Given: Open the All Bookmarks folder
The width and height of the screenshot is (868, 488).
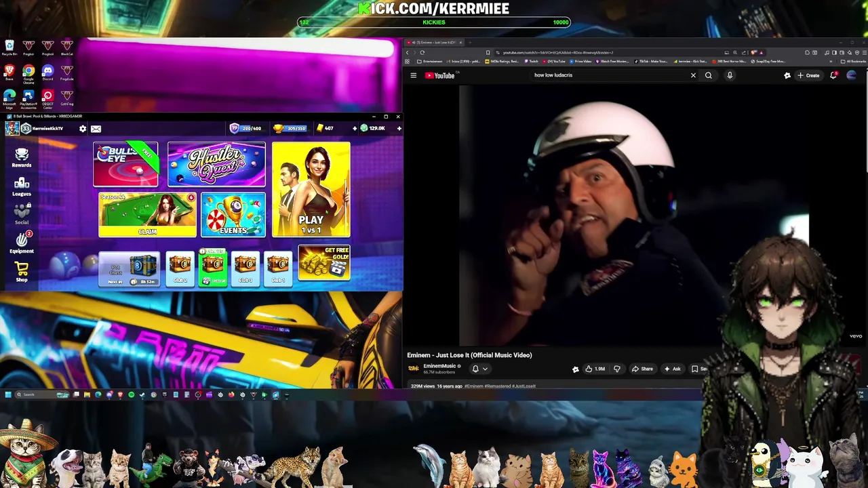Looking at the screenshot, I should 853,61.
